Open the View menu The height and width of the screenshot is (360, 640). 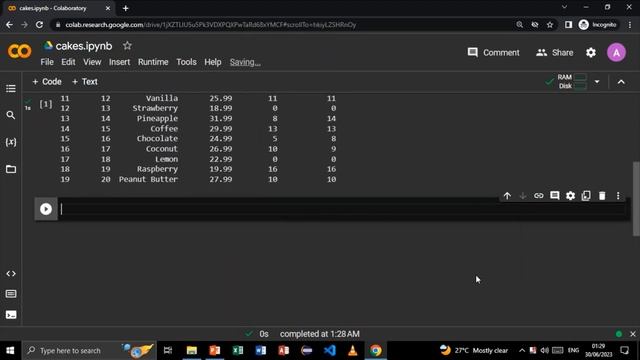click(x=92, y=62)
